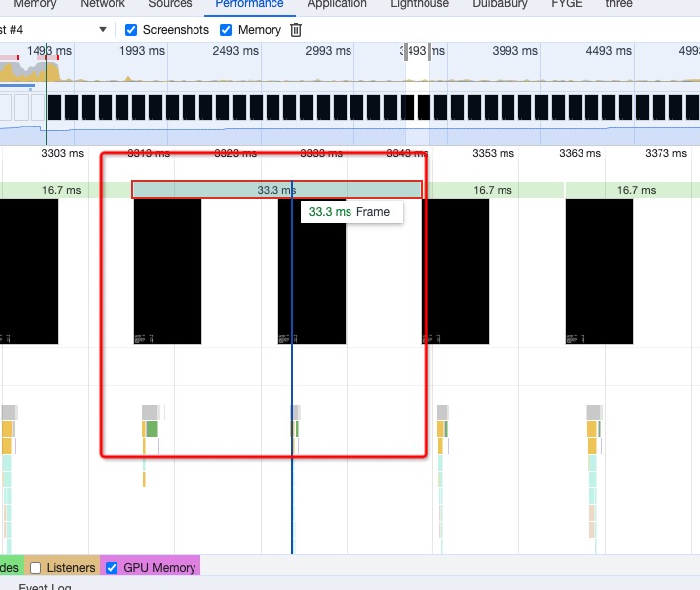Open the DuibaBury tab
The width and height of the screenshot is (700, 590).
(x=500, y=4)
